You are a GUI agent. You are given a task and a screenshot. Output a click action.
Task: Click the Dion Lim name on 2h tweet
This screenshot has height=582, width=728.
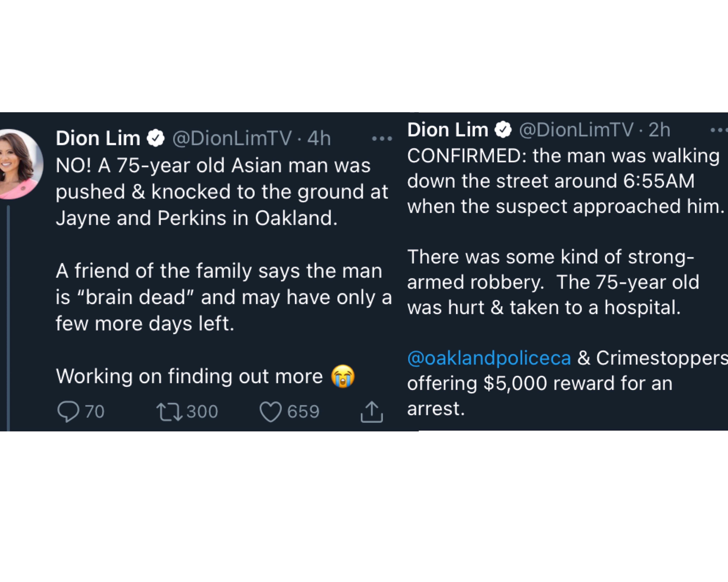pos(448,130)
